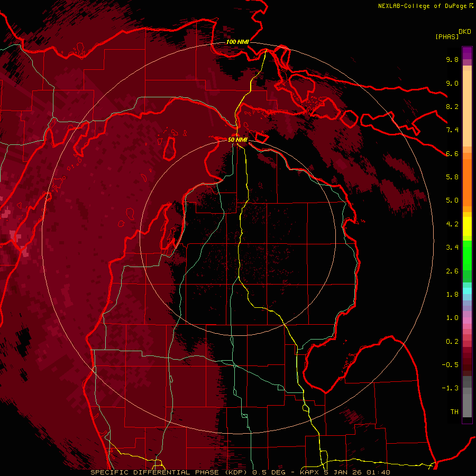This screenshot has height=476, width=476.
Task: Click the 9.0 scale value
Action: point(452,83)
